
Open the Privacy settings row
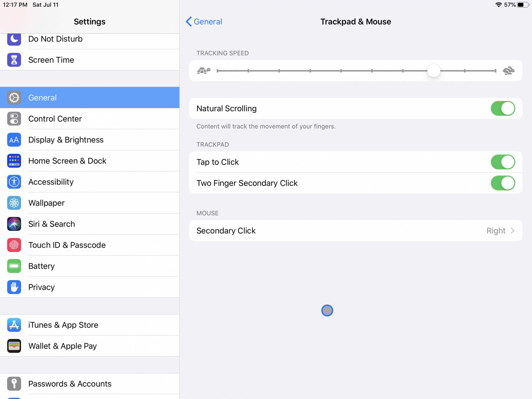(41, 287)
